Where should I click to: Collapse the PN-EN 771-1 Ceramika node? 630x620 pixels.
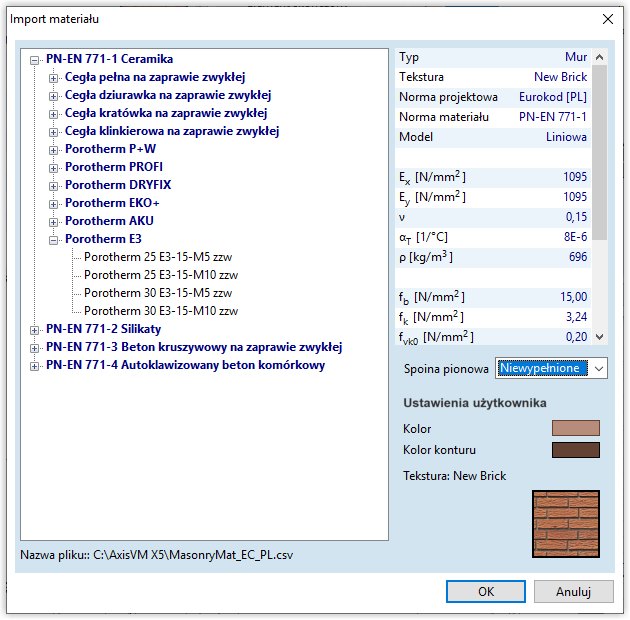36,60
